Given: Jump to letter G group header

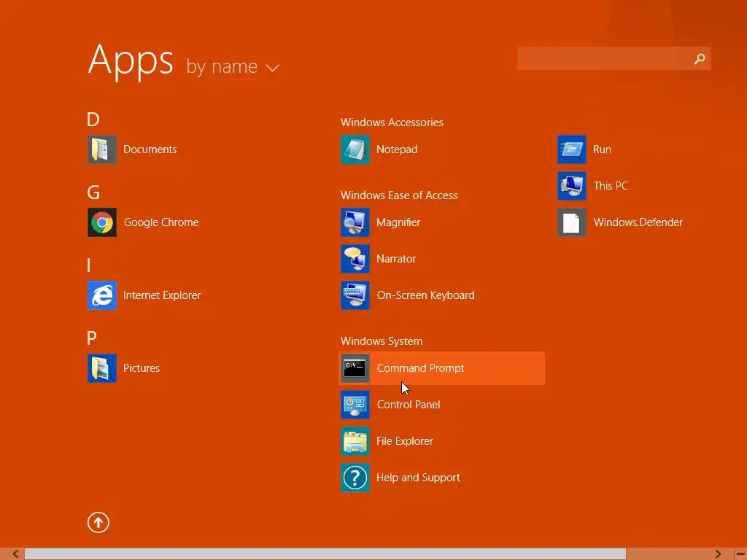Looking at the screenshot, I should coord(93,192).
